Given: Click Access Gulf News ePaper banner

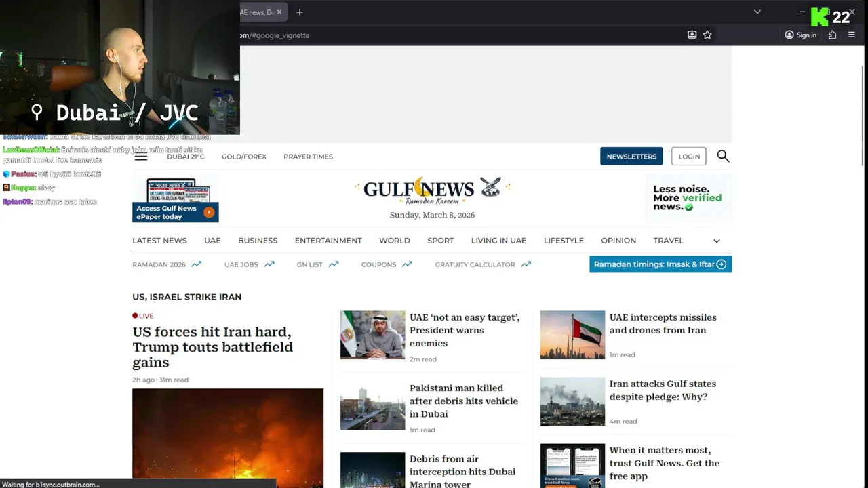Looking at the screenshot, I should point(175,200).
